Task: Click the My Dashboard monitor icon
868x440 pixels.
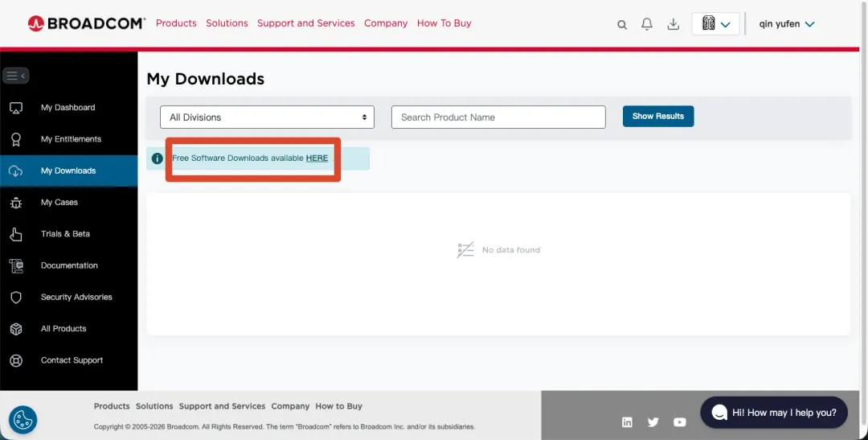Action: [16, 108]
